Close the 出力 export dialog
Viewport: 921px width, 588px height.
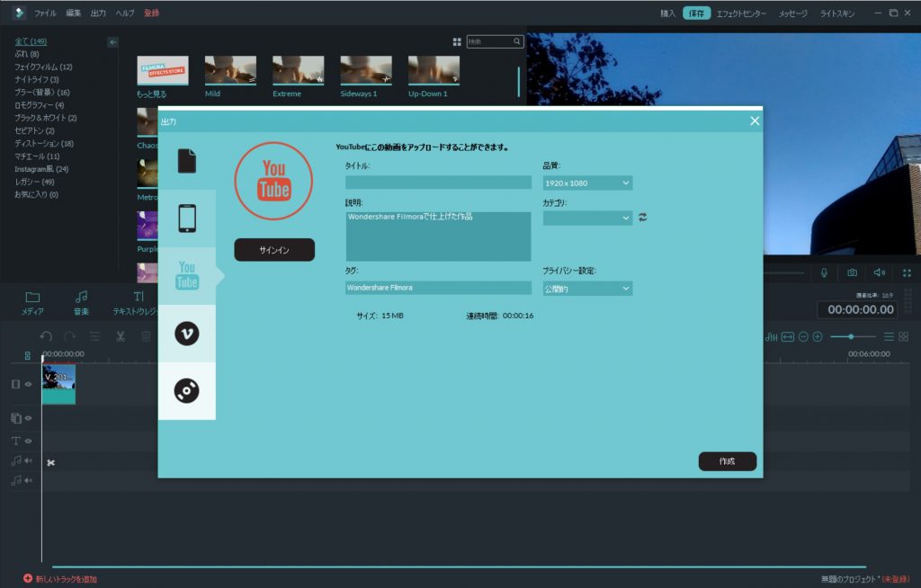[x=755, y=120]
